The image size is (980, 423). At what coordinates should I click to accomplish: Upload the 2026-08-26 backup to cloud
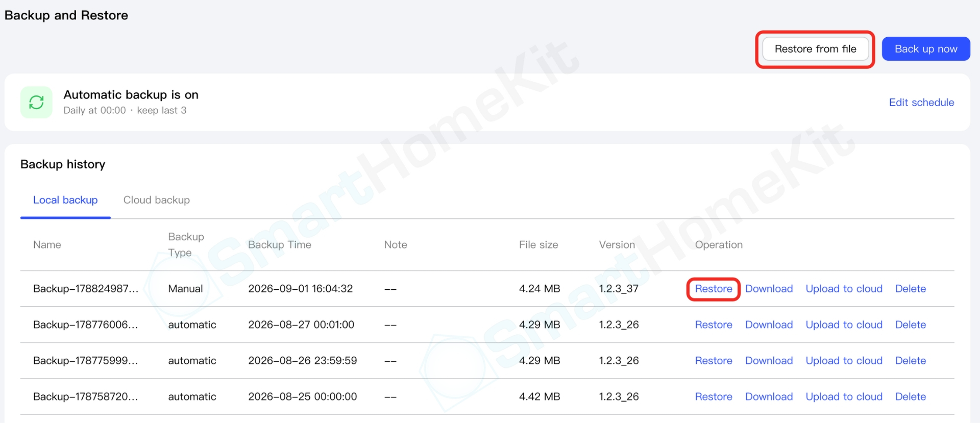(844, 361)
